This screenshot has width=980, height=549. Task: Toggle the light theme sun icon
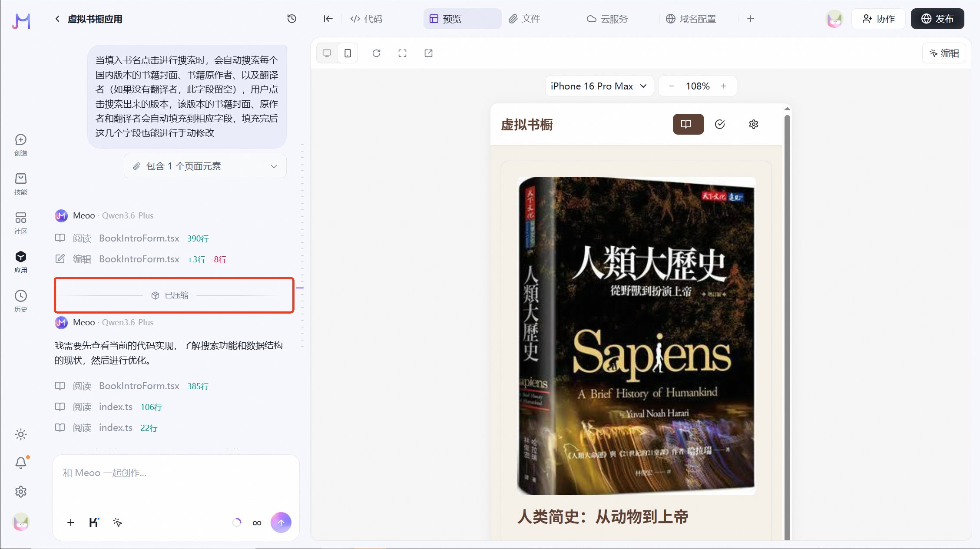(x=21, y=434)
